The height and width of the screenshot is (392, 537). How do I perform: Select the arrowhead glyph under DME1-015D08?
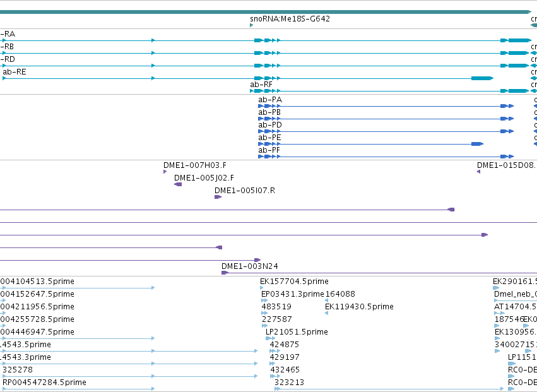[x=478, y=172]
